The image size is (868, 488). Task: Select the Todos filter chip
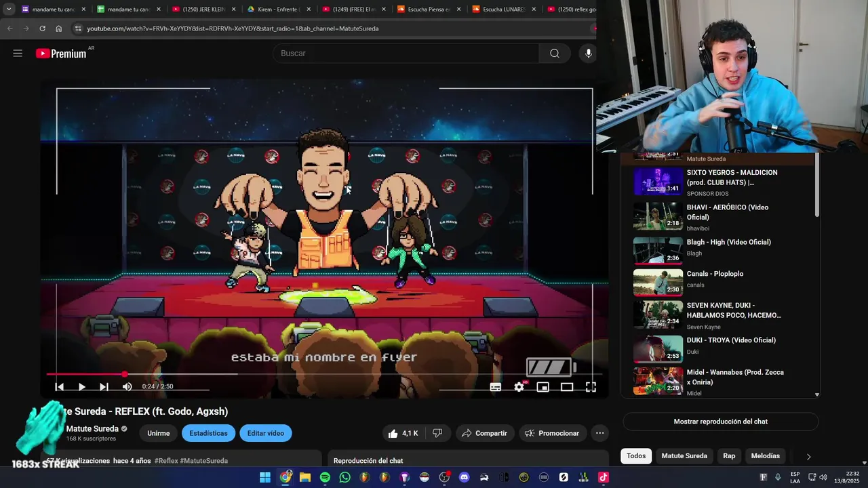click(x=636, y=456)
